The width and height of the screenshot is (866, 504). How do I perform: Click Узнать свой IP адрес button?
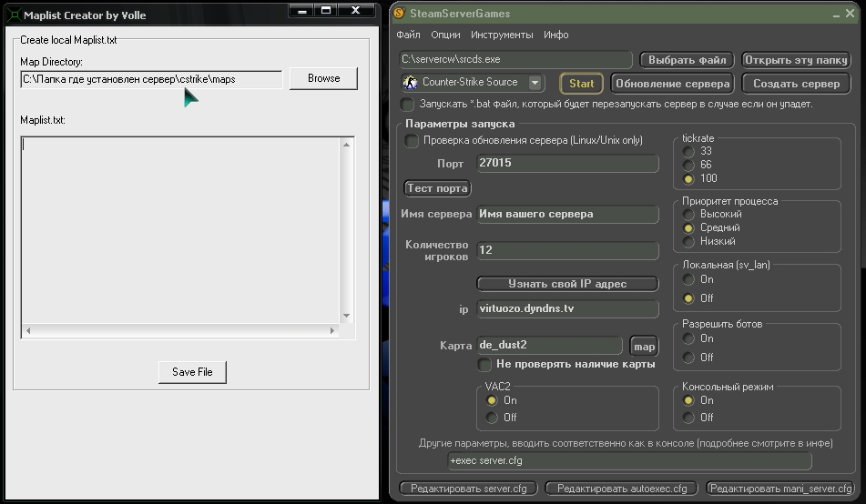coord(567,284)
